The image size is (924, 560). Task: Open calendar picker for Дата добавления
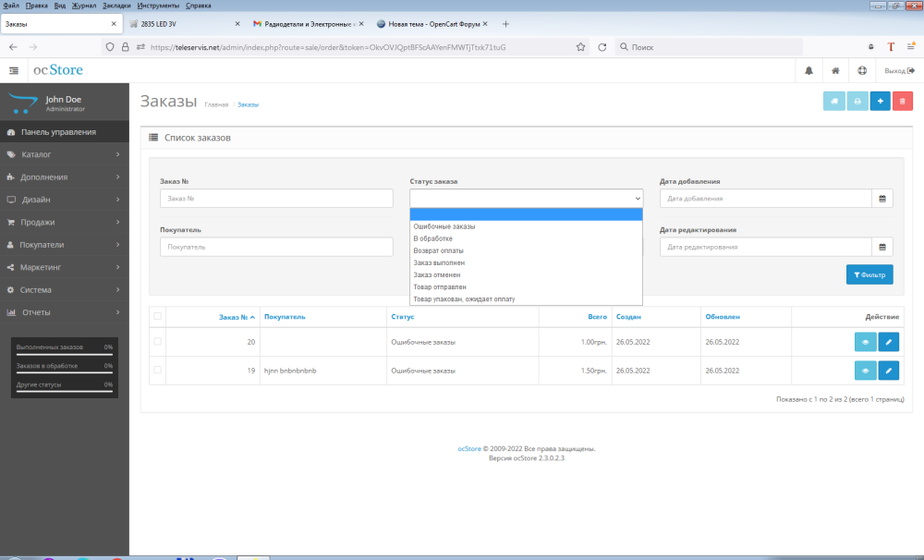pos(882,199)
